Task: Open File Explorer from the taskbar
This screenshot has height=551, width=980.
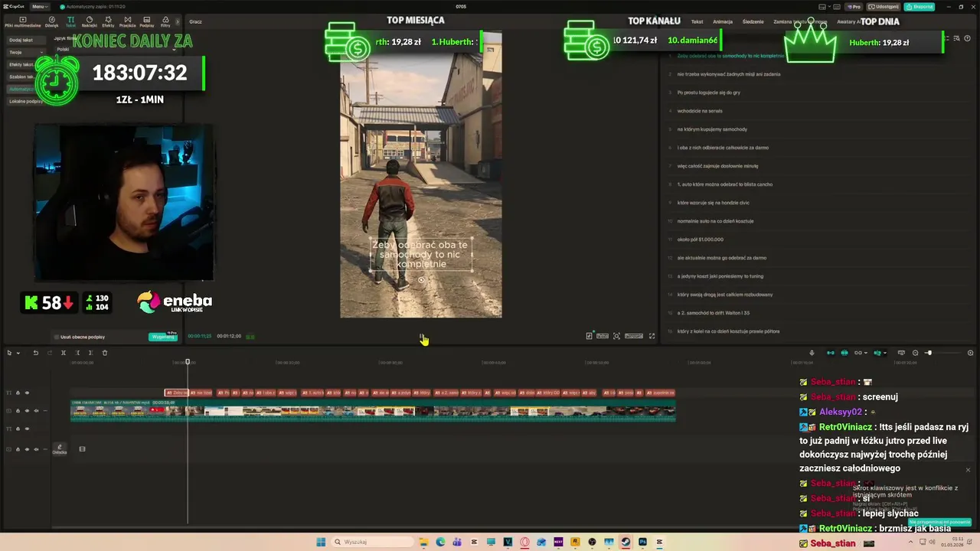Action: tap(423, 542)
